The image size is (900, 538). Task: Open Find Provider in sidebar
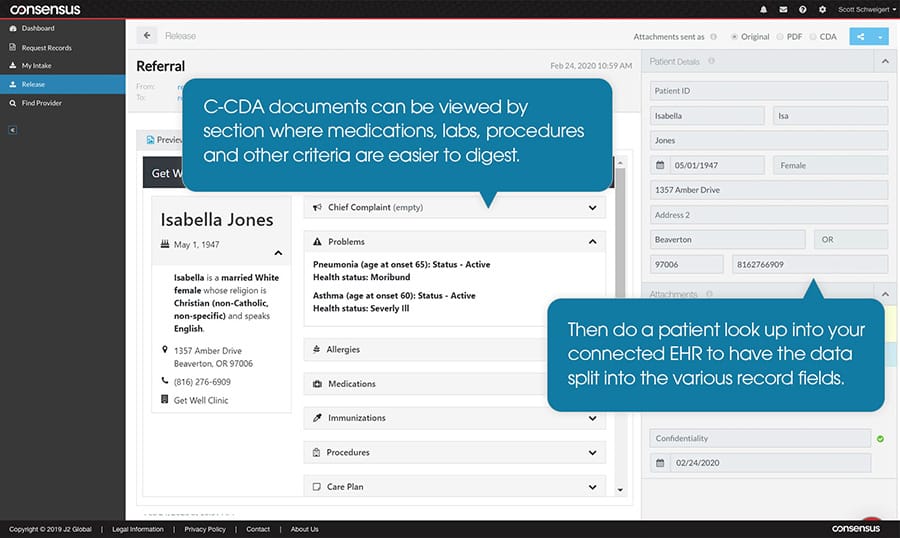[x=41, y=103]
